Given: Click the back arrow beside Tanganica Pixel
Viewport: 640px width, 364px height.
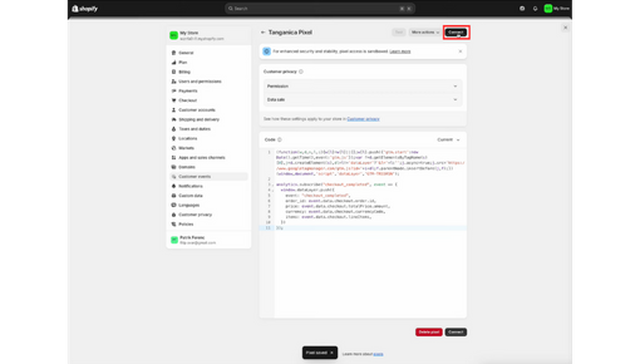Looking at the screenshot, I should (x=263, y=32).
